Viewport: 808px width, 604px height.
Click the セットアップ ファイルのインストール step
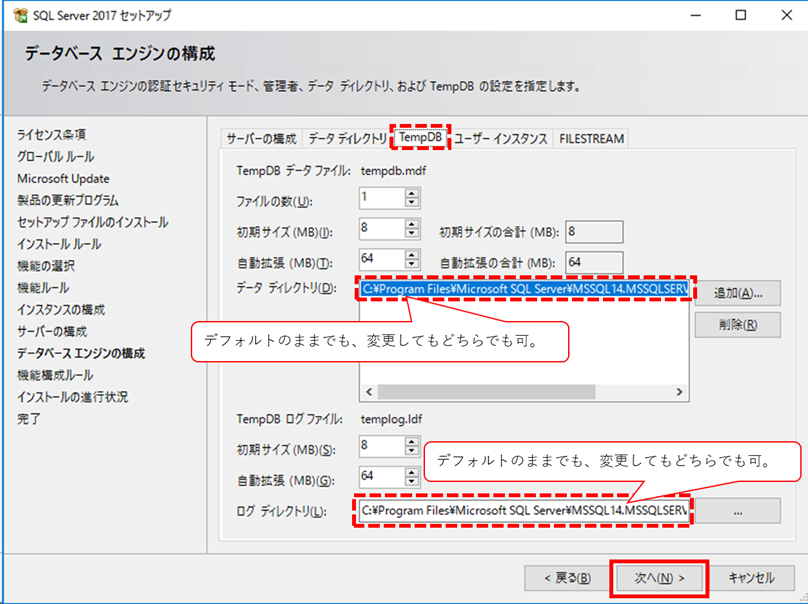coord(93,222)
